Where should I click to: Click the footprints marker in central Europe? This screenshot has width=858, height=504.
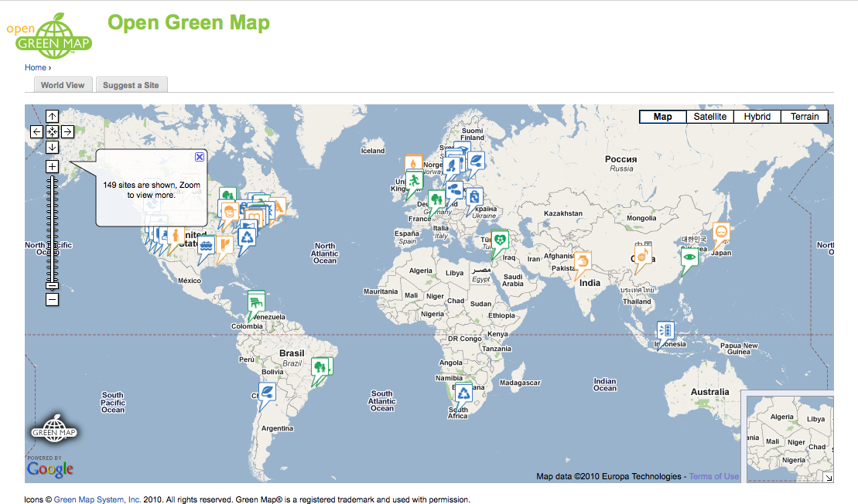(455, 188)
